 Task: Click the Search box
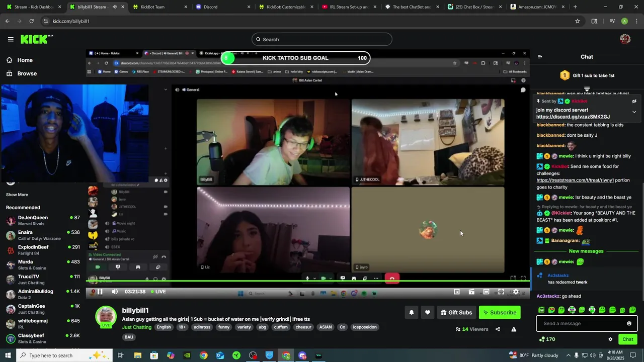pos(322,39)
